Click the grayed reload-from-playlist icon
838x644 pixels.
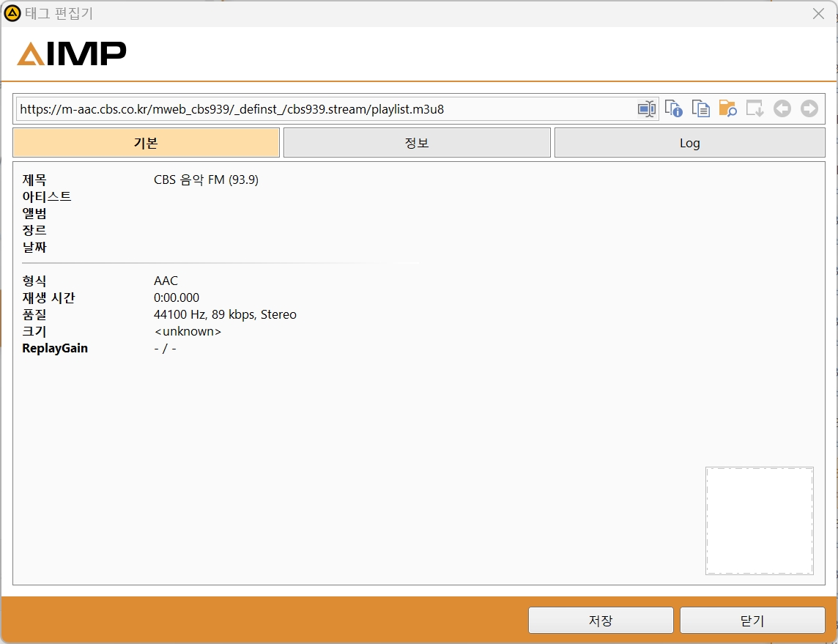pos(754,108)
